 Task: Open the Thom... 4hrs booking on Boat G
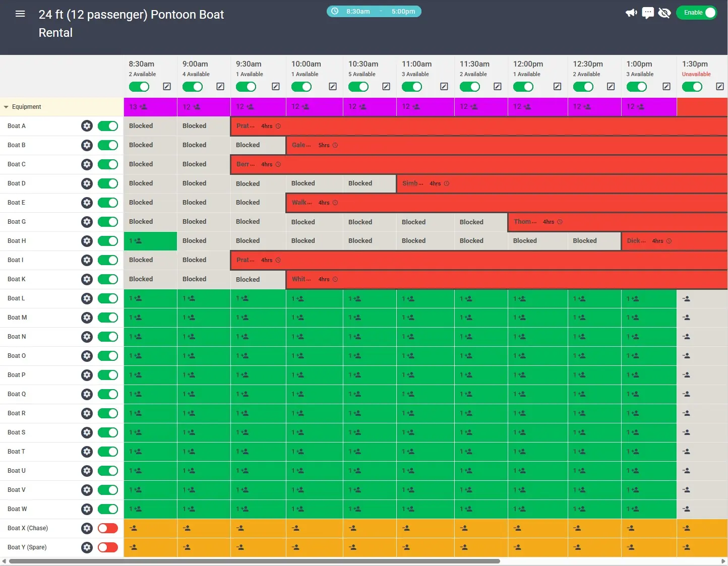pos(618,222)
